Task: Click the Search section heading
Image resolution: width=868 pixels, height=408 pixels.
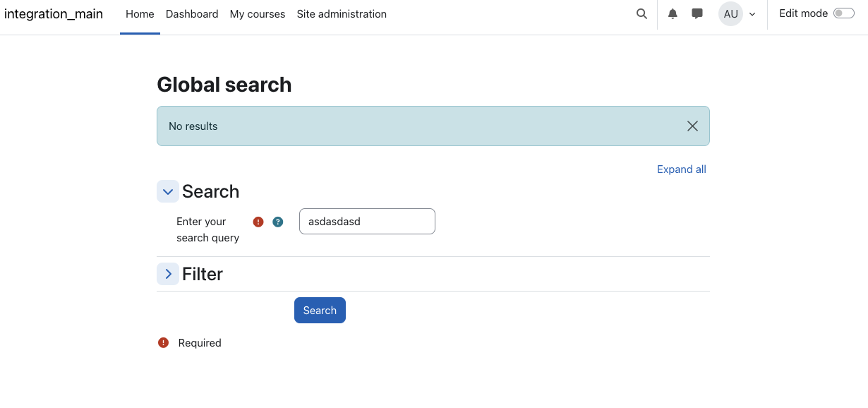Action: tap(210, 191)
